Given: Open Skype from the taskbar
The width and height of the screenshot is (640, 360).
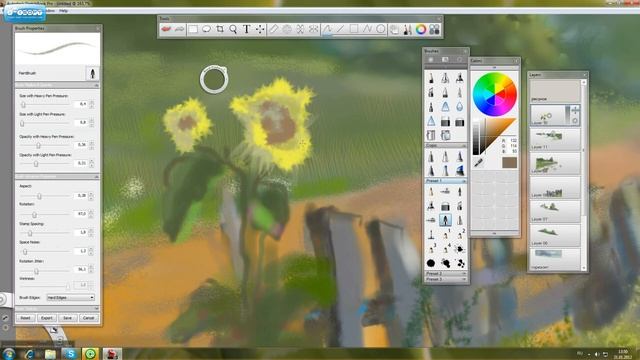Looking at the screenshot, I should point(71,353).
